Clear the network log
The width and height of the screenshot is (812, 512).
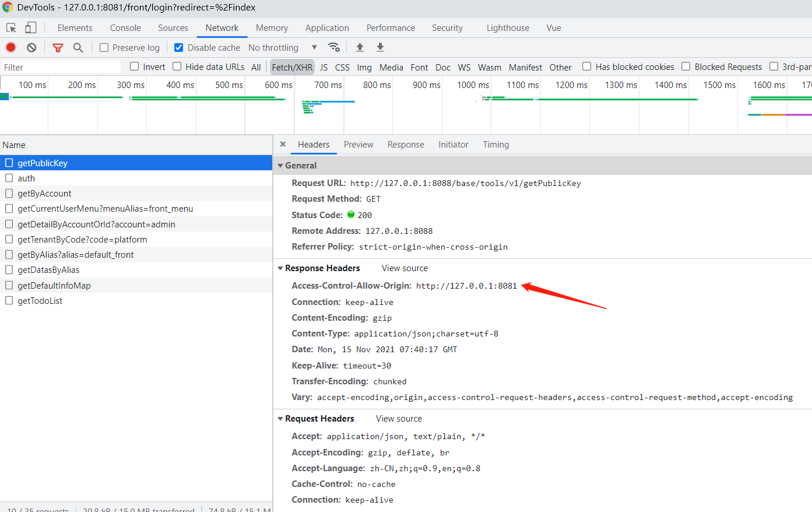(x=31, y=48)
